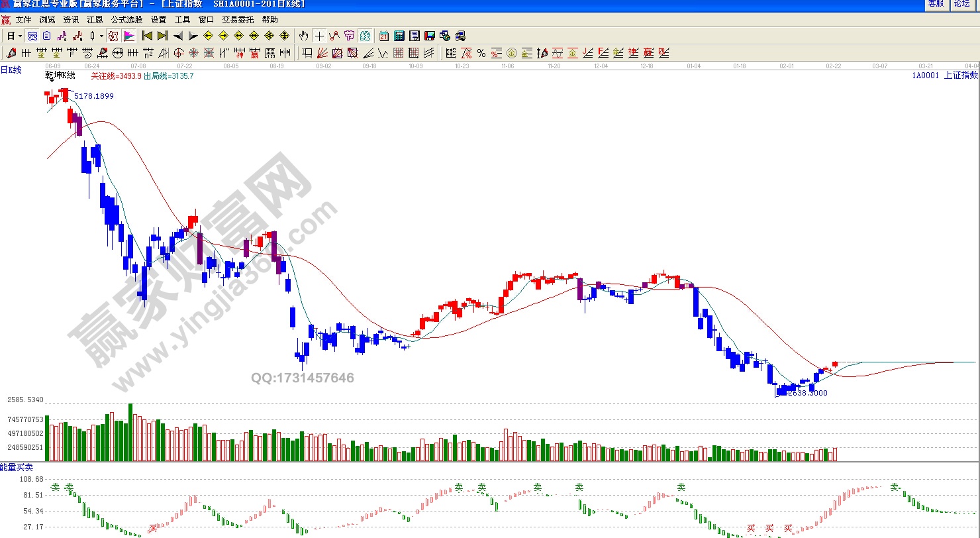Expand the 日 period dropdown arrow
This screenshot has width=980, height=538.
[20, 36]
